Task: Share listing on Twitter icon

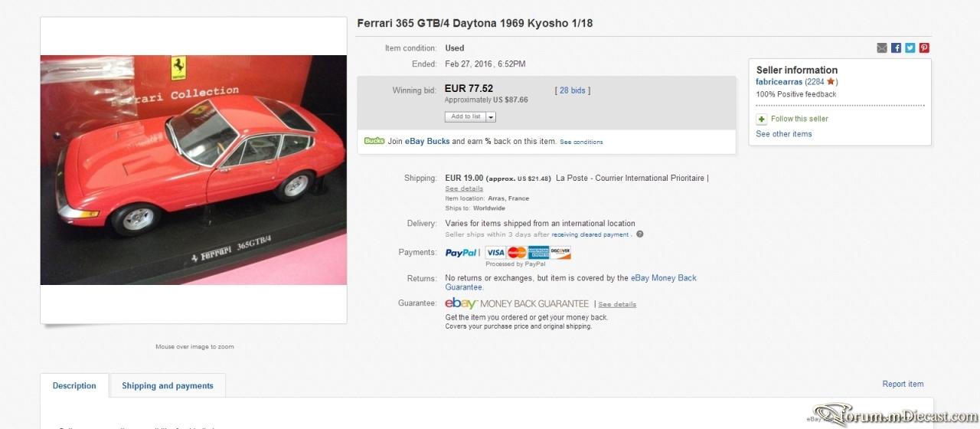Action: point(910,47)
